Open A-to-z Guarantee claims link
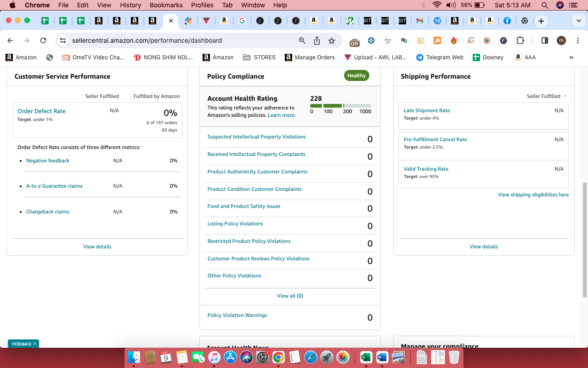The image size is (588, 368). tap(54, 186)
